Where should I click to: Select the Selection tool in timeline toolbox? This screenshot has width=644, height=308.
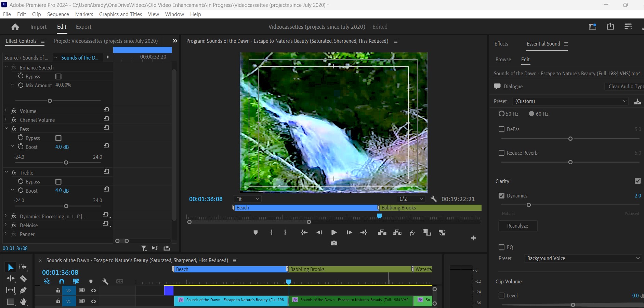(x=11, y=267)
